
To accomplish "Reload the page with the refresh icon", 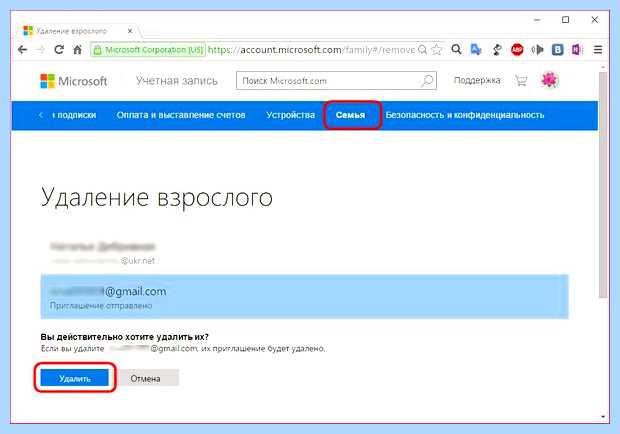I will (x=59, y=50).
